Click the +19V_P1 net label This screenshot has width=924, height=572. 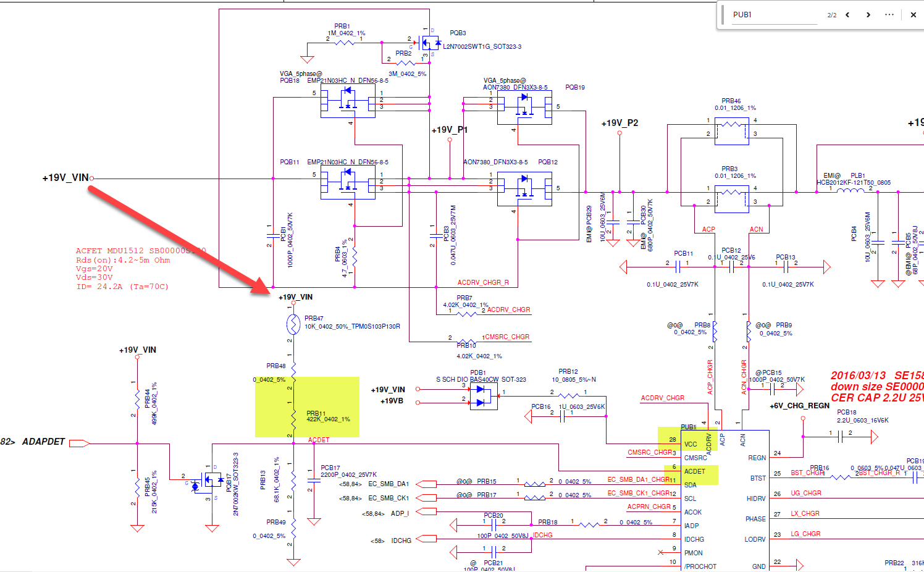point(450,130)
